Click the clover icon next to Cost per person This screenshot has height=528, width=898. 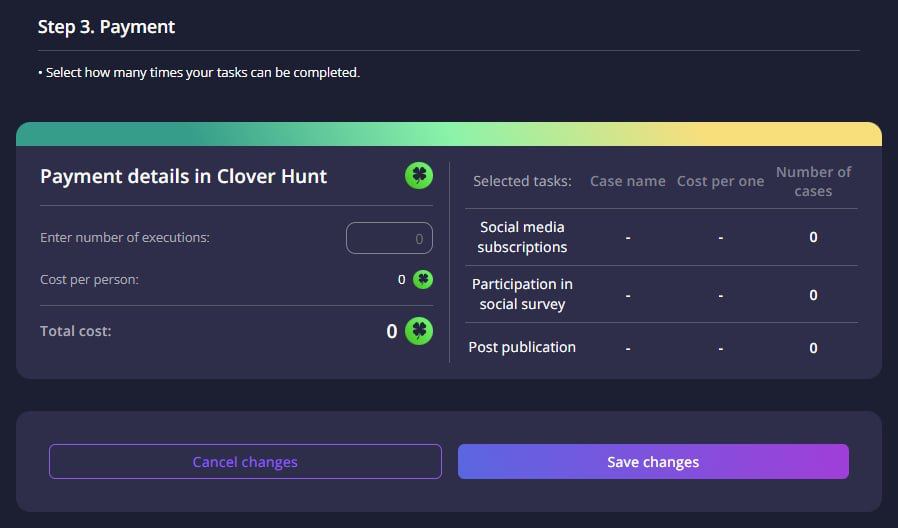click(x=424, y=279)
